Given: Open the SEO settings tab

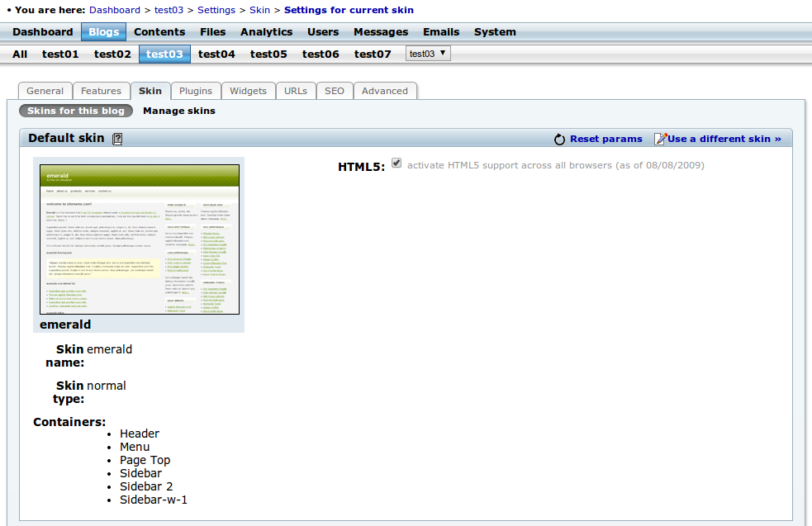Looking at the screenshot, I should click(x=335, y=91).
